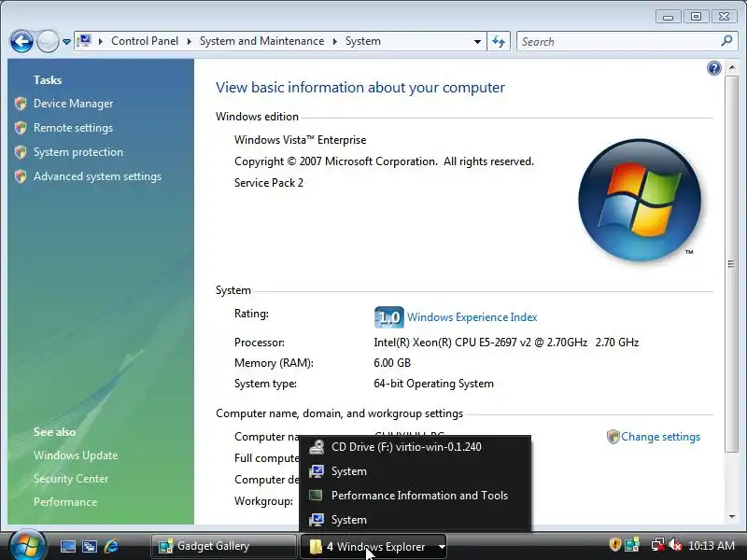Click the Windows Vista logo image
Screen dimensions: 747x560
point(640,200)
